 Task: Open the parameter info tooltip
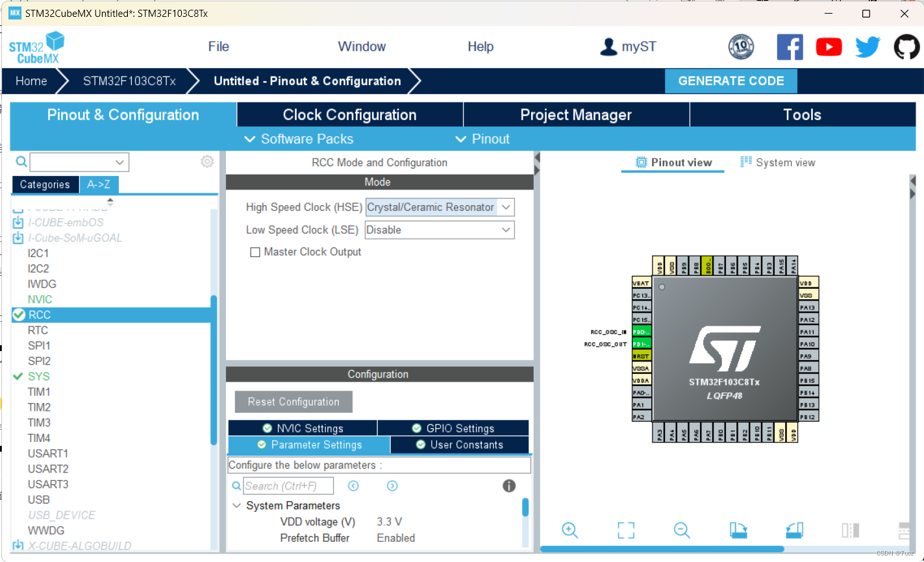pos(509,485)
